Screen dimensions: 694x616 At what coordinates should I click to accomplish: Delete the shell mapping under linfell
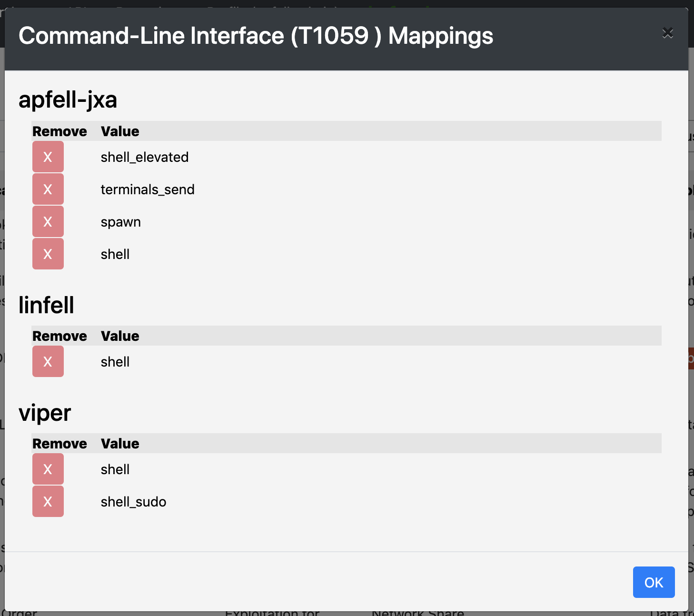[x=48, y=361]
